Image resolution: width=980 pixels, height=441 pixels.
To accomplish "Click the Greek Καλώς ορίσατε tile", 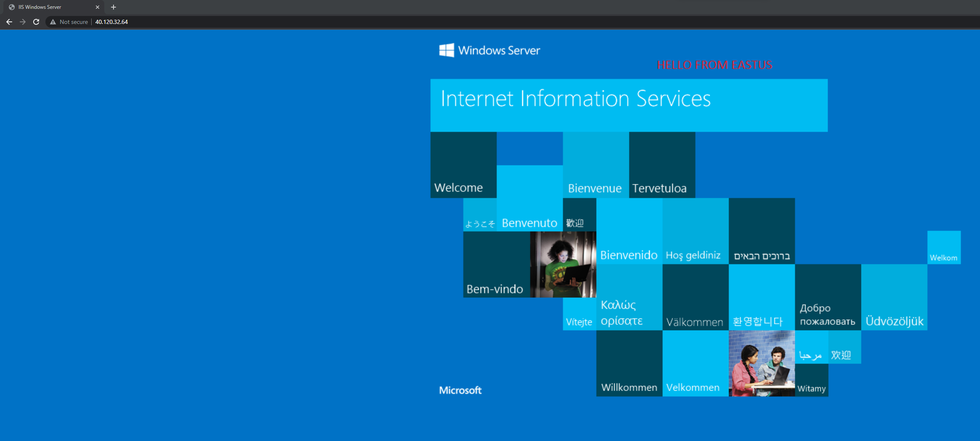I will (629, 297).
